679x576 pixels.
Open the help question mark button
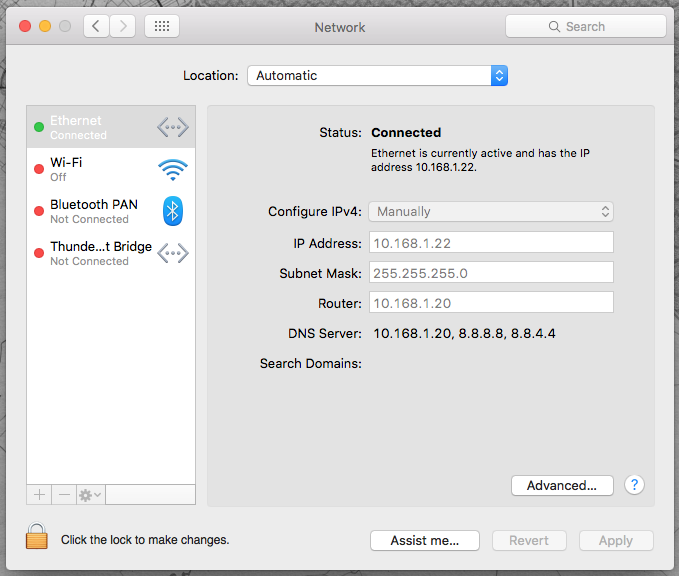click(x=634, y=485)
